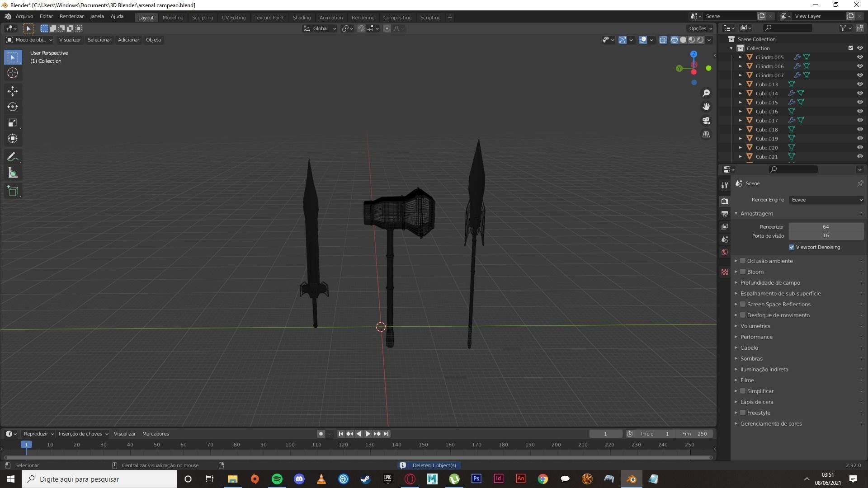
Task: Add a new workspace with plus button
Action: (x=450, y=18)
